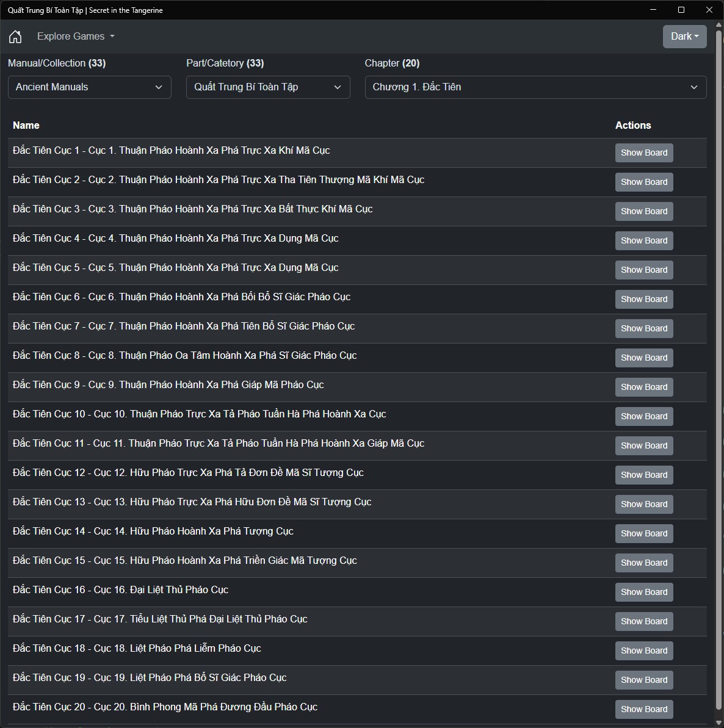
Task: Show board for Đắc Tiên Cục 12
Action: pyautogui.click(x=643, y=475)
